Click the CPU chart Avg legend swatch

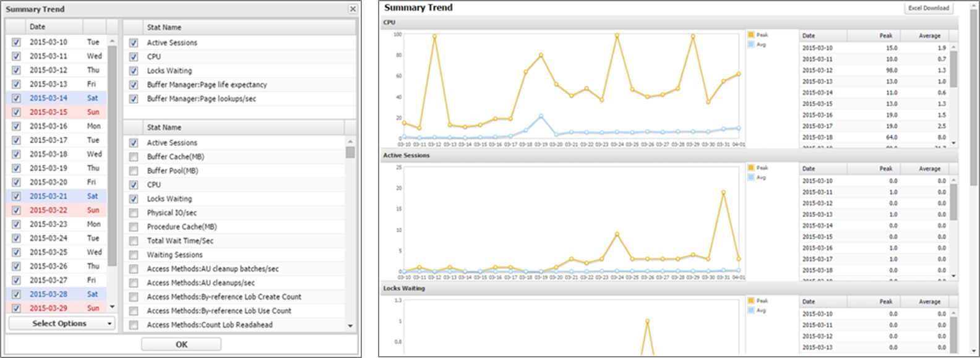(x=751, y=45)
